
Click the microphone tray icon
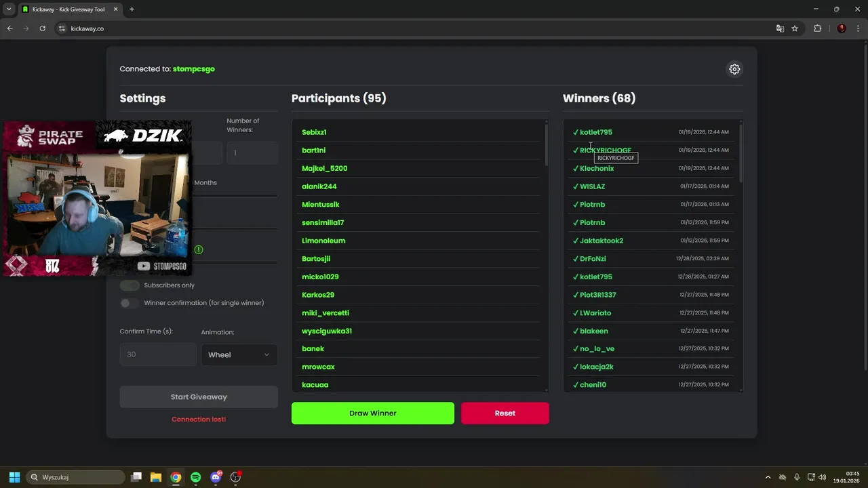(x=797, y=477)
